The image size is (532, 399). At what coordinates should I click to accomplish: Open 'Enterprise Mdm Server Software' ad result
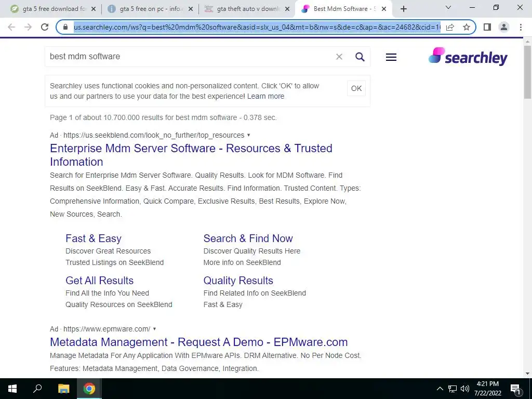click(191, 155)
